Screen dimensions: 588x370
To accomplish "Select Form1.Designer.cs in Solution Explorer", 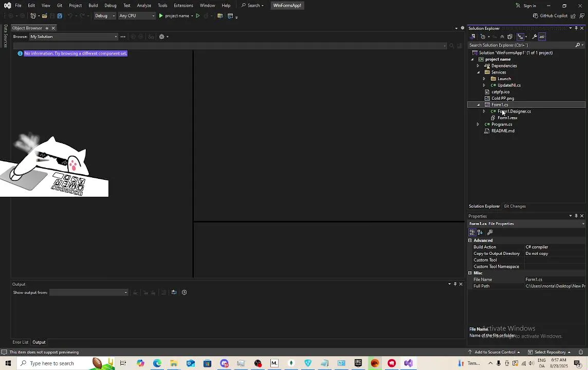I will point(514,112).
